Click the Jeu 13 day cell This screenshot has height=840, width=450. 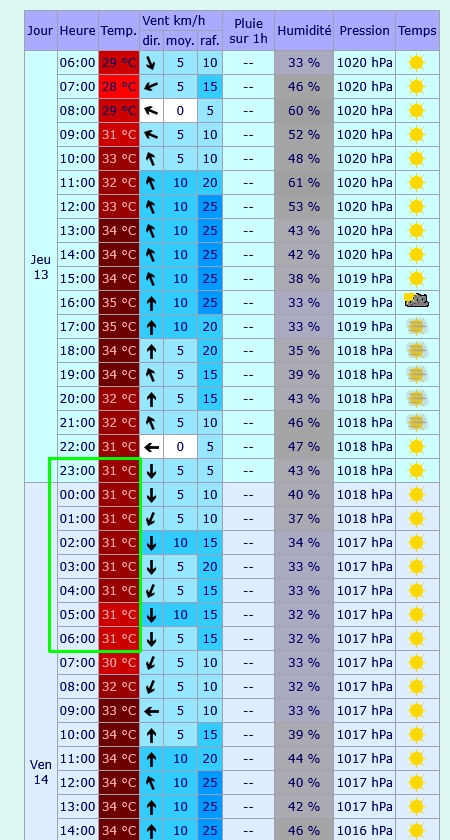tap(41, 267)
